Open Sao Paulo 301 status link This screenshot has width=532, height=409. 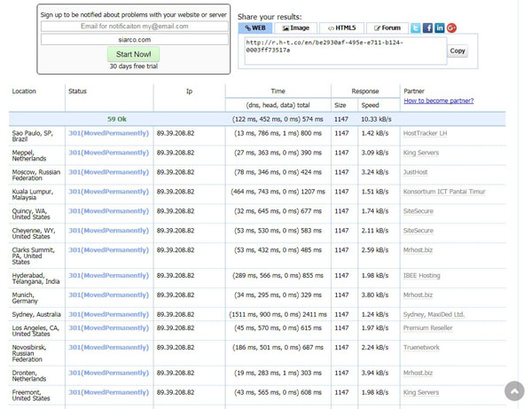click(x=108, y=133)
